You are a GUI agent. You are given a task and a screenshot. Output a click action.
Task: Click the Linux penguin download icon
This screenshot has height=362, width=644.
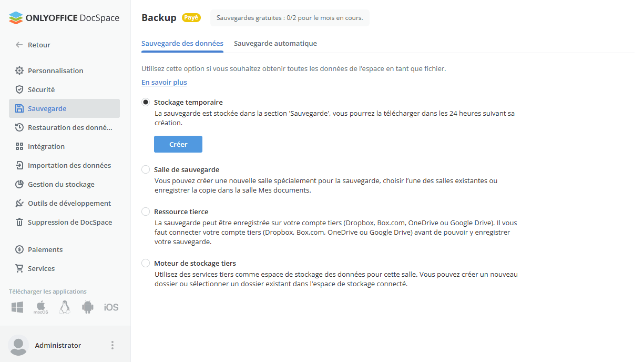(x=65, y=307)
